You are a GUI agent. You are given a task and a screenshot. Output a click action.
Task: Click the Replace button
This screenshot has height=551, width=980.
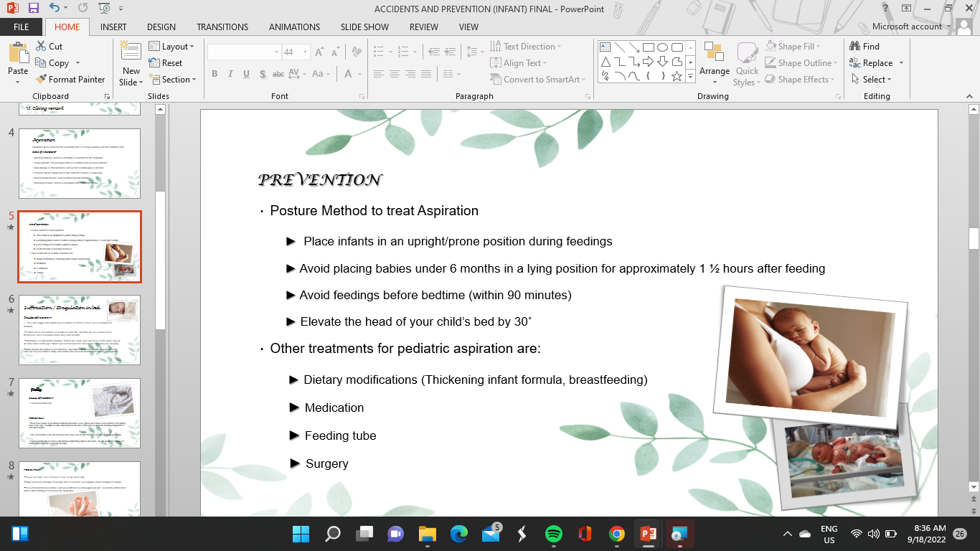point(871,63)
